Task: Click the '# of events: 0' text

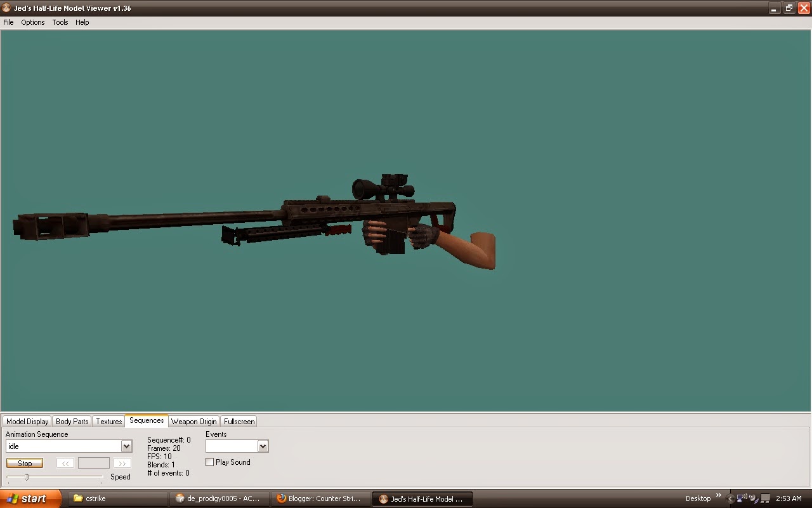Action: click(x=168, y=473)
